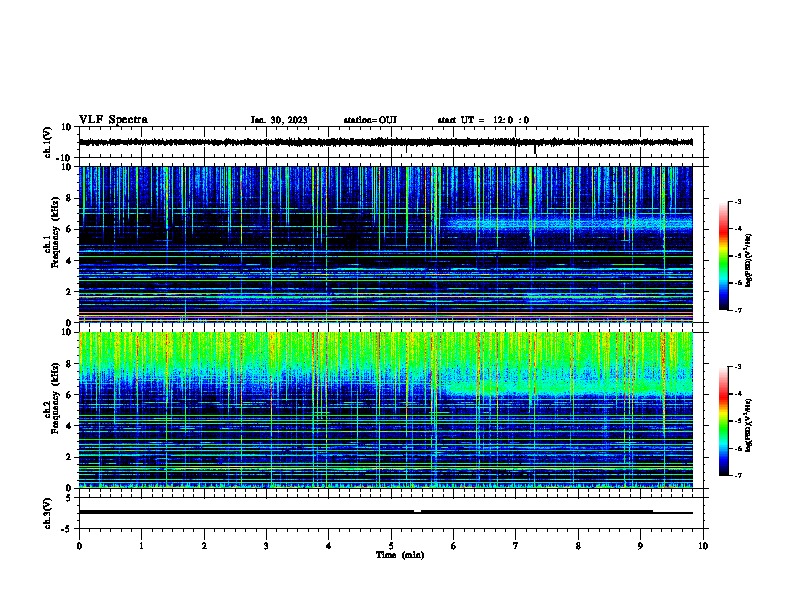Click the log(PSD) label beside ch.1 colorbar

click(x=748, y=261)
